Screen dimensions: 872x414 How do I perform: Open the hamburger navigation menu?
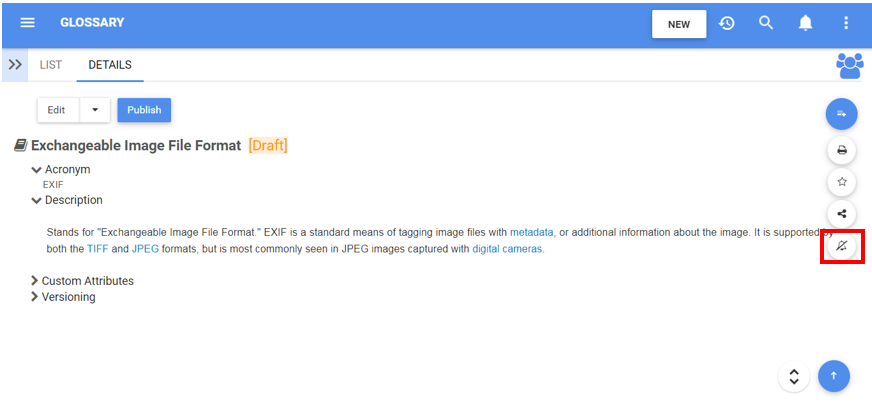pyautogui.click(x=27, y=23)
